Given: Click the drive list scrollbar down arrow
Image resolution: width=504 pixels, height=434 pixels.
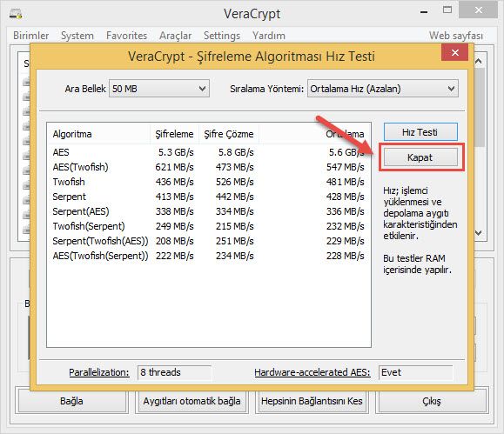Looking at the screenshot, I should 478,233.
